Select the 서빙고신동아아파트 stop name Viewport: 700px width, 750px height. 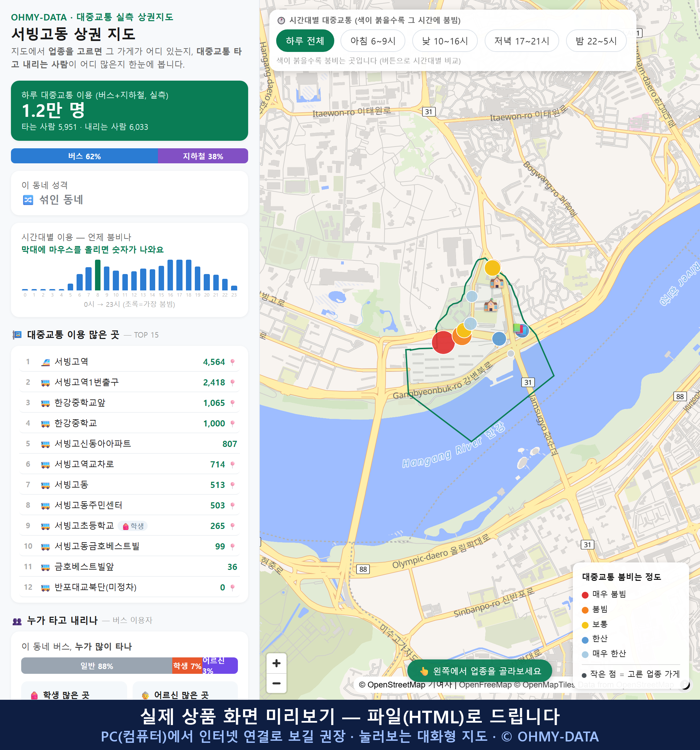(x=93, y=443)
